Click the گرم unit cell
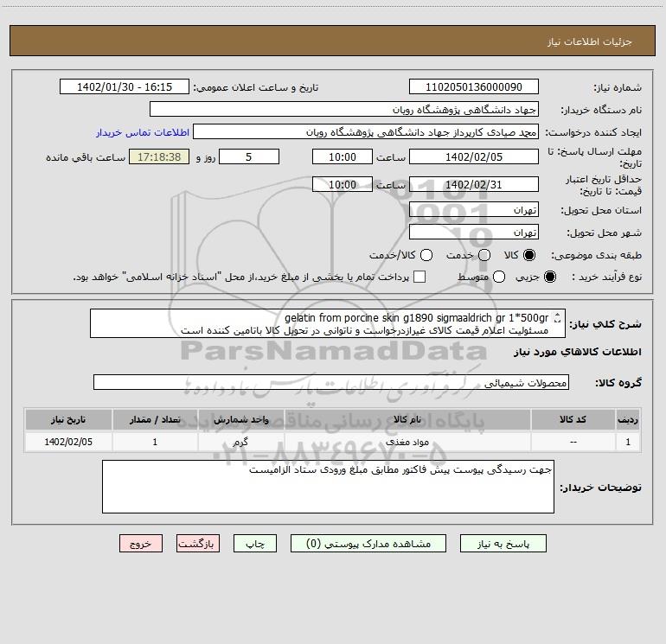The image size is (666, 644). click(240, 442)
